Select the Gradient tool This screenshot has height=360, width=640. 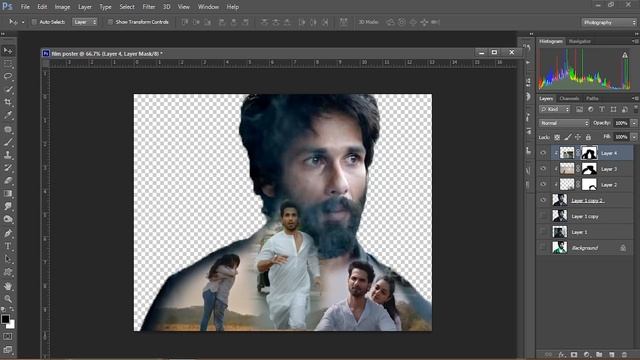(x=8, y=193)
